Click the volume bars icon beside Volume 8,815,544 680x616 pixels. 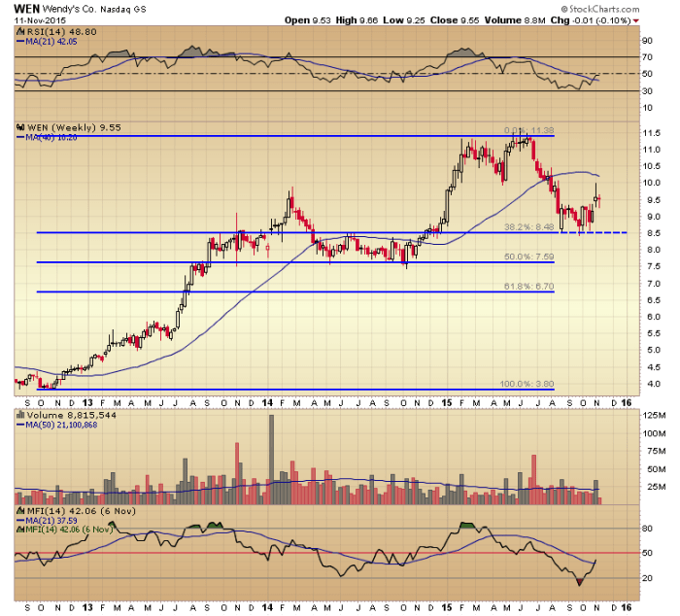click(x=20, y=415)
